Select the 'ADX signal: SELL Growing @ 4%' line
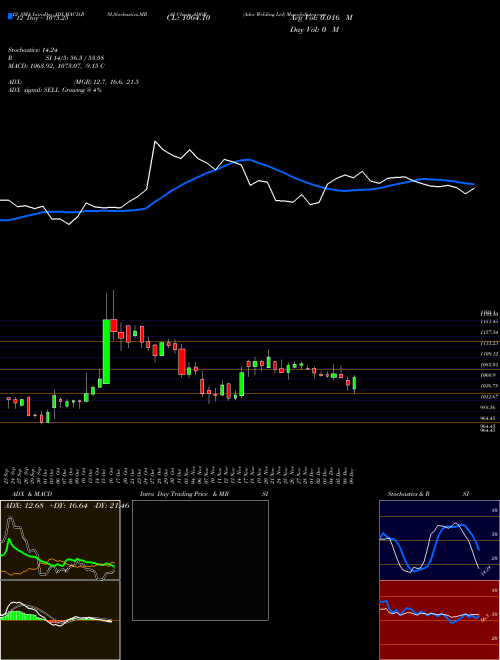 point(55,90)
